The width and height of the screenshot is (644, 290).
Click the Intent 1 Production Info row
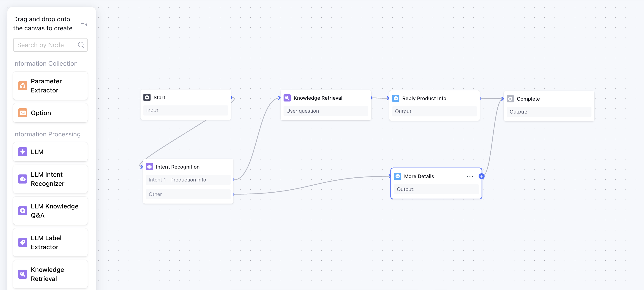tap(188, 180)
